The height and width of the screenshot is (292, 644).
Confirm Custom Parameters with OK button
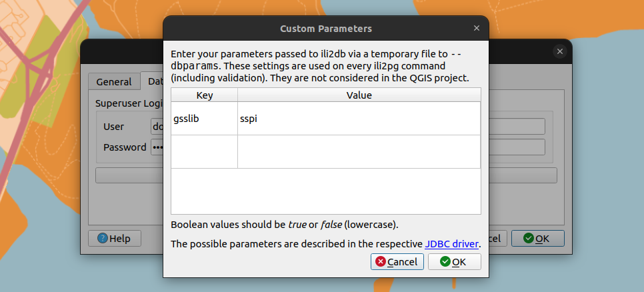point(453,262)
